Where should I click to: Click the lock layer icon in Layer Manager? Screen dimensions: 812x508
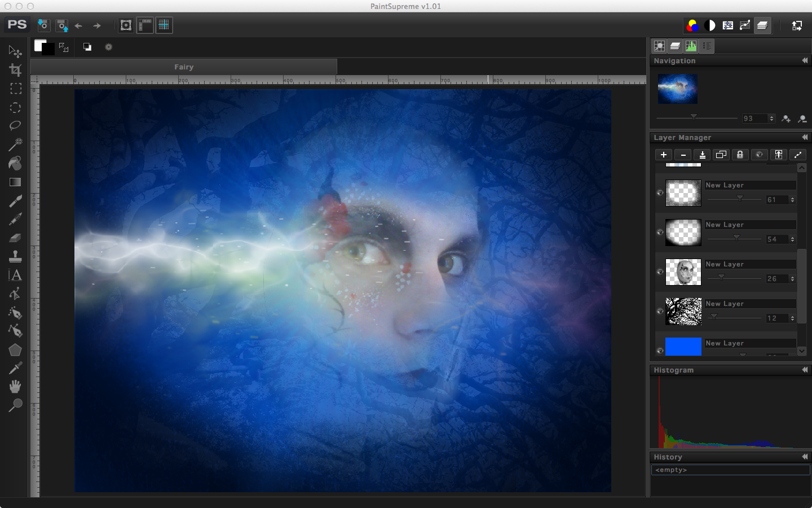(740, 155)
